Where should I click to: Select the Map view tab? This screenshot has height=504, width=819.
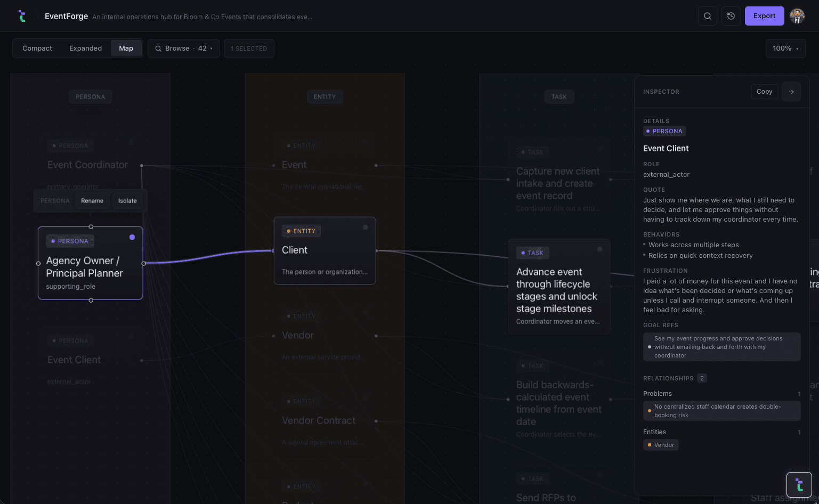pyautogui.click(x=126, y=48)
